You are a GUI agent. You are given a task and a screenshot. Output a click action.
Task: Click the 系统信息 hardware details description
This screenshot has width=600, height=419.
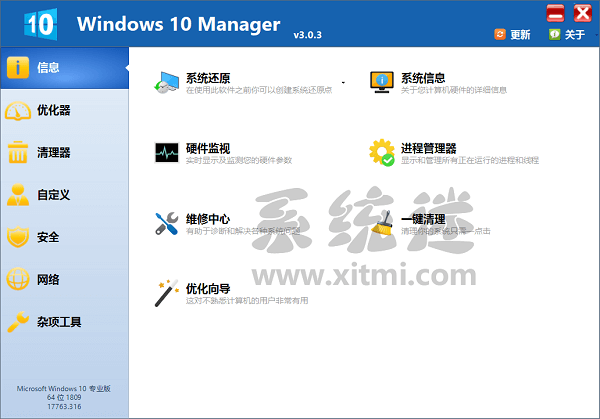pyautogui.click(x=454, y=90)
